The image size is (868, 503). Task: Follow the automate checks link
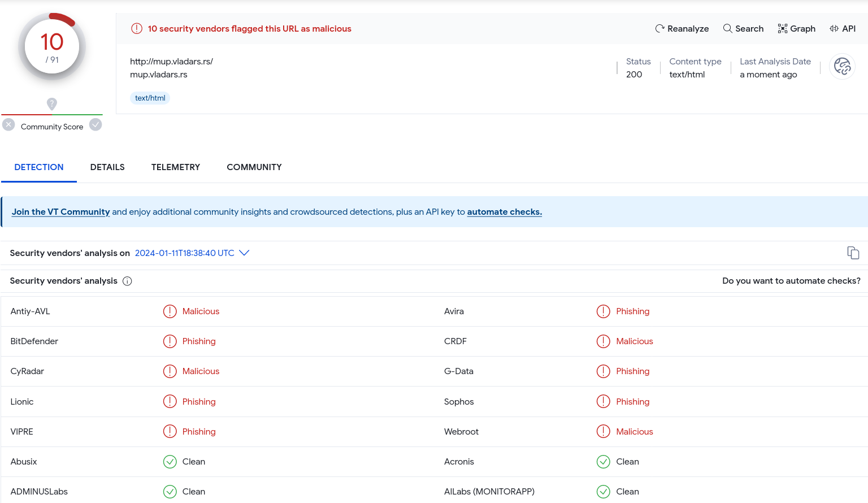pyautogui.click(x=504, y=212)
